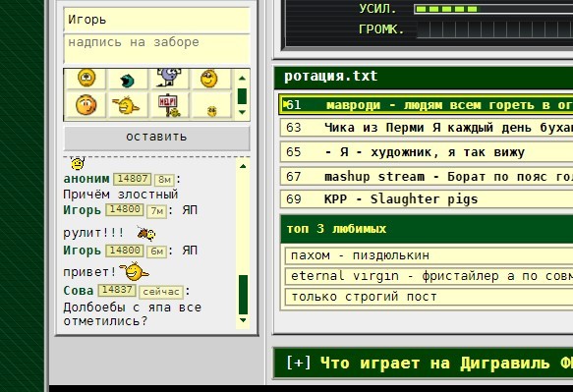Click the "ротация.txt" header
This screenshot has height=392, width=573.
click(424, 77)
